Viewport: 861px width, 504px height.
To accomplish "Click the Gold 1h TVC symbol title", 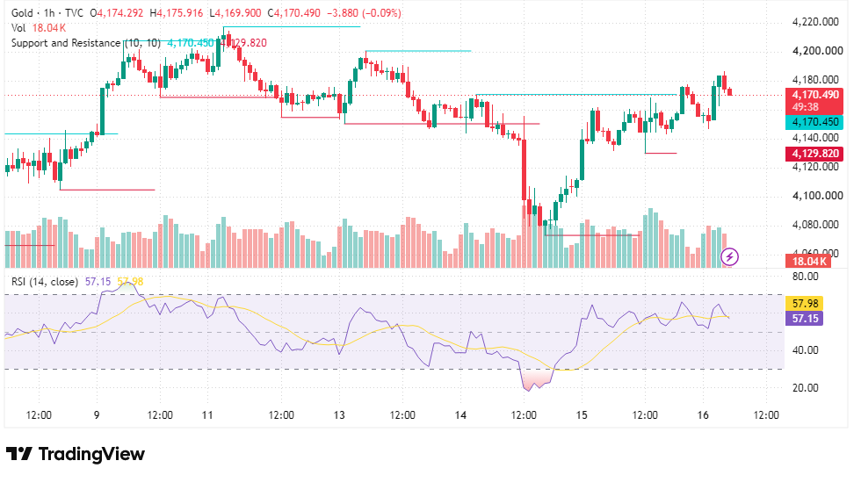I will [47, 12].
